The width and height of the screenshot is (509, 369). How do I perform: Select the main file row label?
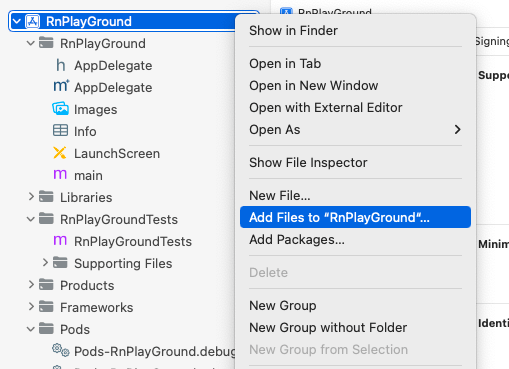tap(88, 176)
